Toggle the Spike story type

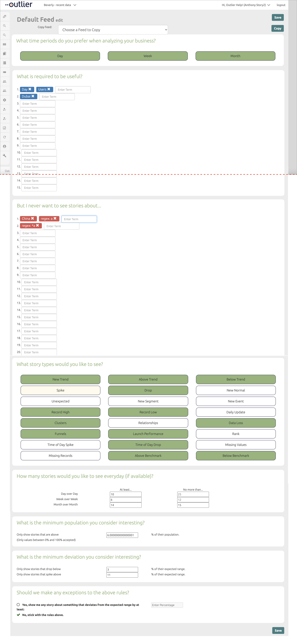[x=60, y=390]
